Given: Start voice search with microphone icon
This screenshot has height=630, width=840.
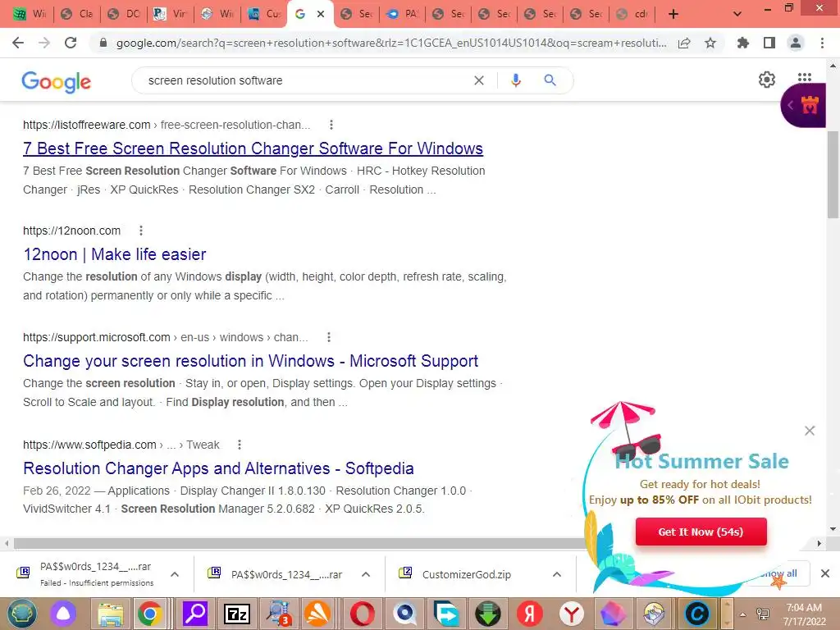Looking at the screenshot, I should [515, 80].
